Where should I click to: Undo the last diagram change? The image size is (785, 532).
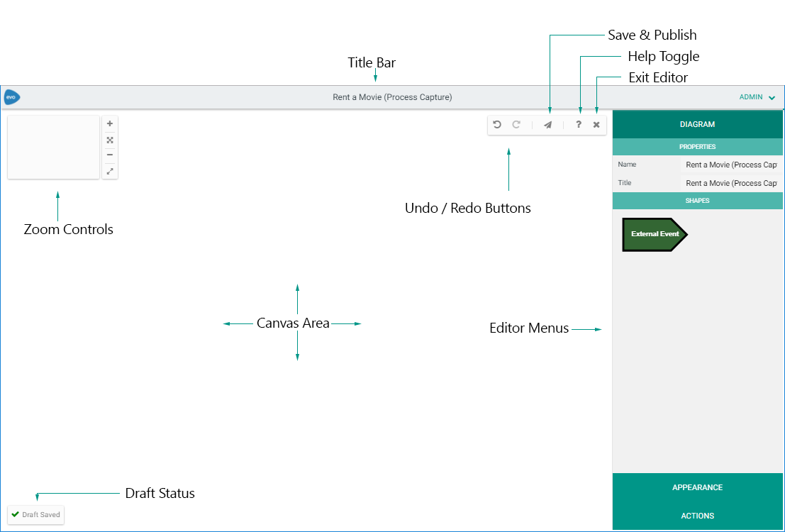(x=497, y=125)
